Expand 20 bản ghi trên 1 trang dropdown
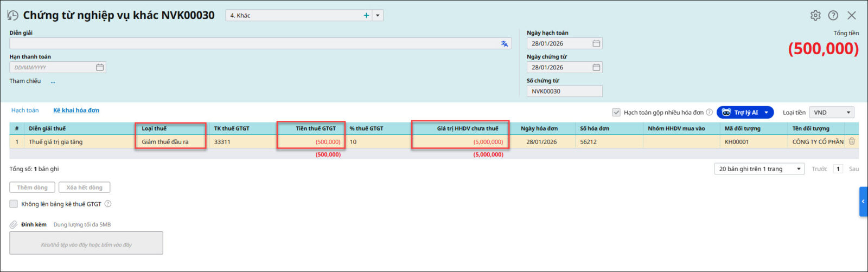The height and width of the screenshot is (272, 868). click(799, 169)
